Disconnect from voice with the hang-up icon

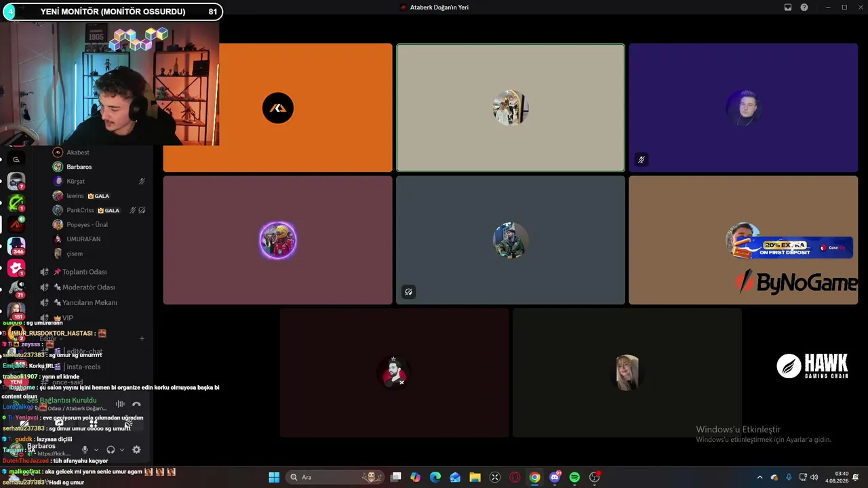pyautogui.click(x=136, y=404)
